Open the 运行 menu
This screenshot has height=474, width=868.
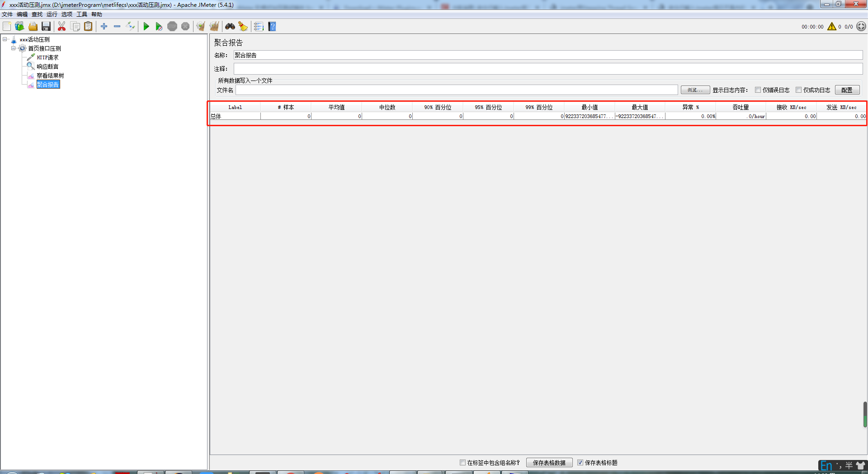point(52,14)
